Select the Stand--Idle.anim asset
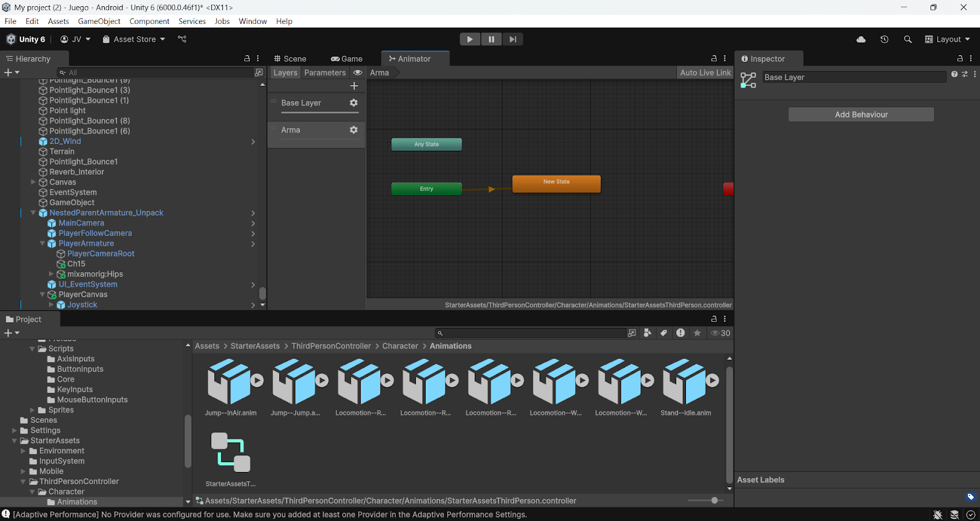Viewport: 980px width, 521px height. tap(686, 387)
